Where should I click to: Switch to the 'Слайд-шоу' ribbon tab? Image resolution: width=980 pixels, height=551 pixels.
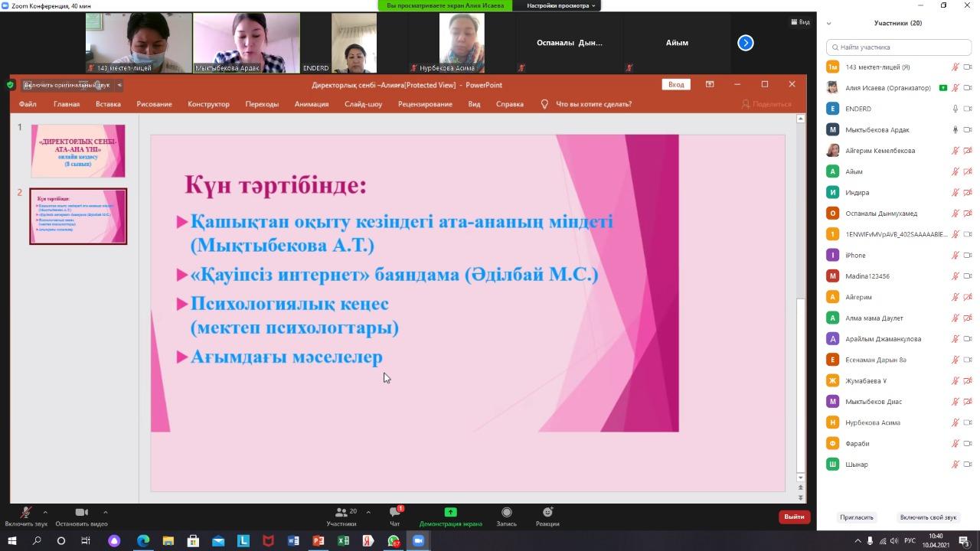pos(363,104)
